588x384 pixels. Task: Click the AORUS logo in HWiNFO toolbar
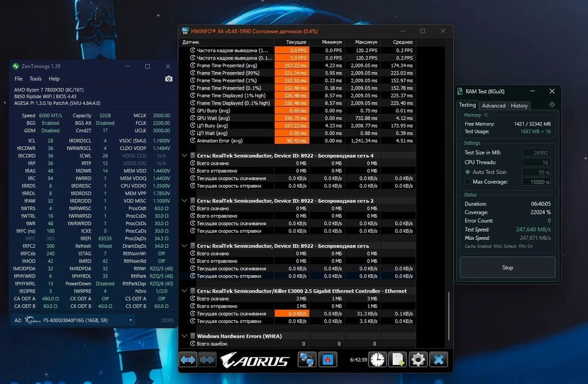pyautogui.click(x=255, y=361)
